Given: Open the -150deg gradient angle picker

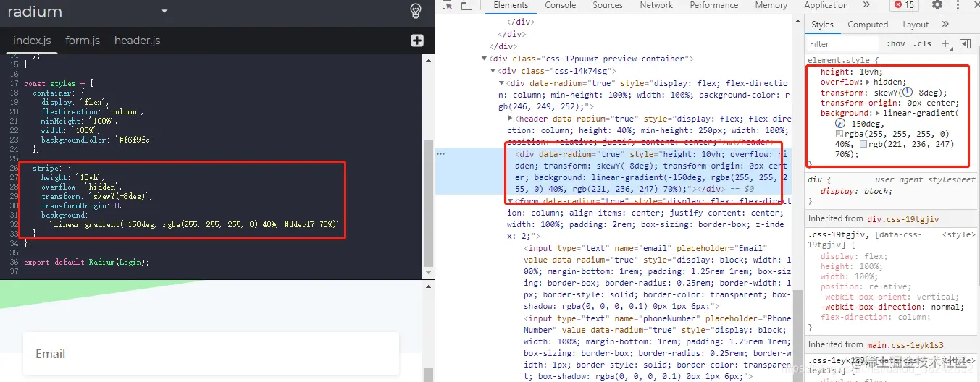Looking at the screenshot, I should tap(840, 124).
